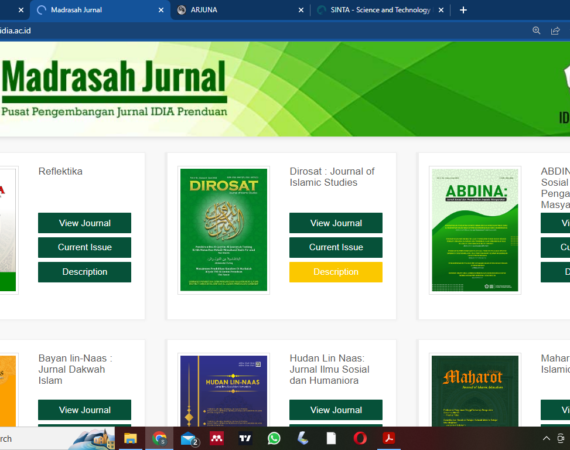
Task: Open TradingView icon in taskbar
Action: pos(245,438)
